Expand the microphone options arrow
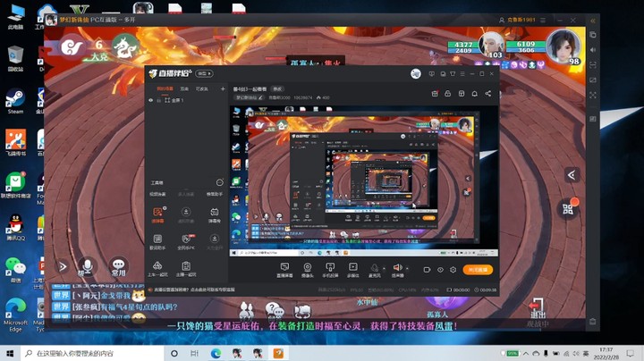Viewport: 644px width, 361px height. pos(384,268)
